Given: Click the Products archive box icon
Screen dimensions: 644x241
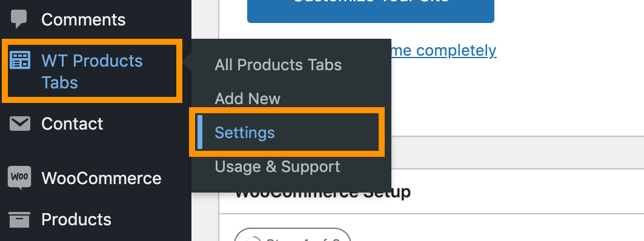Looking at the screenshot, I should click(x=19, y=220).
